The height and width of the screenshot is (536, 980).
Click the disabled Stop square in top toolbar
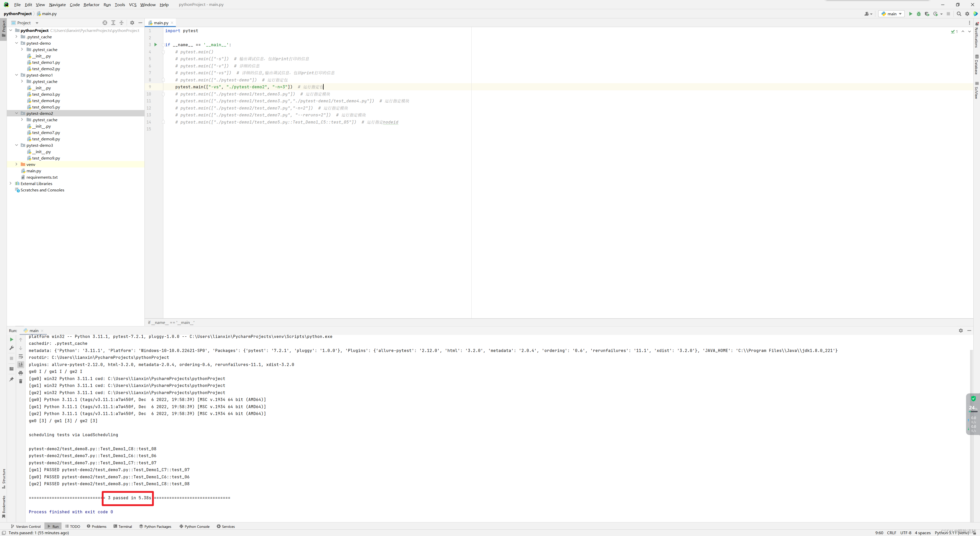pos(948,14)
